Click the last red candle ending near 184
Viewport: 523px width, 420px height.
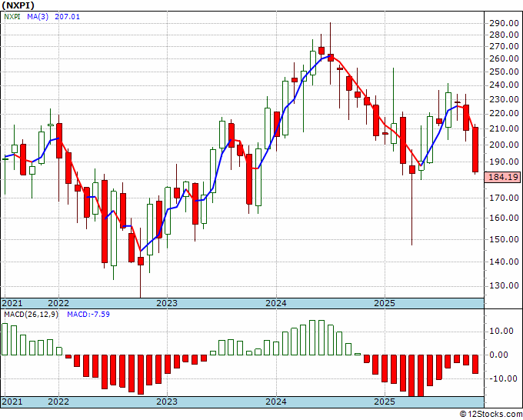point(475,149)
